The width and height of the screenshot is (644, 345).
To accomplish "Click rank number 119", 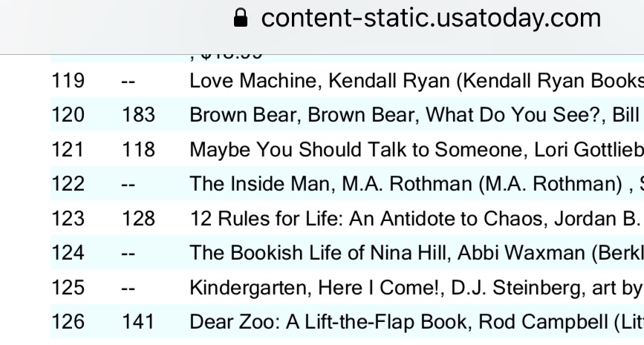I will (x=68, y=82).
